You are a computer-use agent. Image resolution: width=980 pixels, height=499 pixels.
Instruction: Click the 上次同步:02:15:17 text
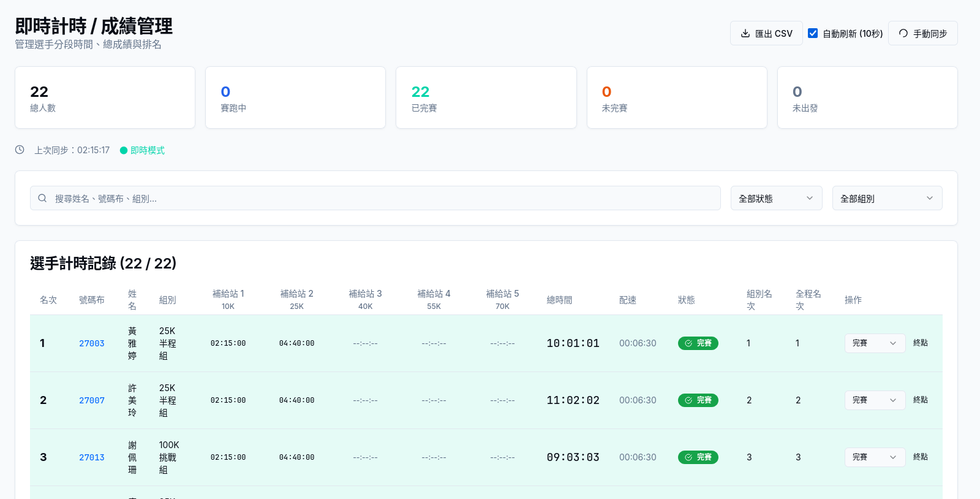(72, 150)
